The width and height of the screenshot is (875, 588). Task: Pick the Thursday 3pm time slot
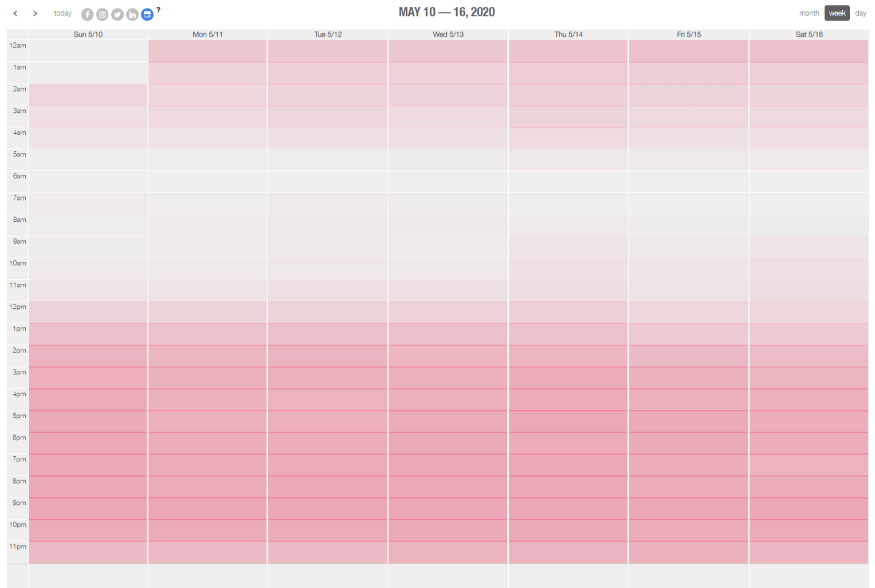pos(568,377)
